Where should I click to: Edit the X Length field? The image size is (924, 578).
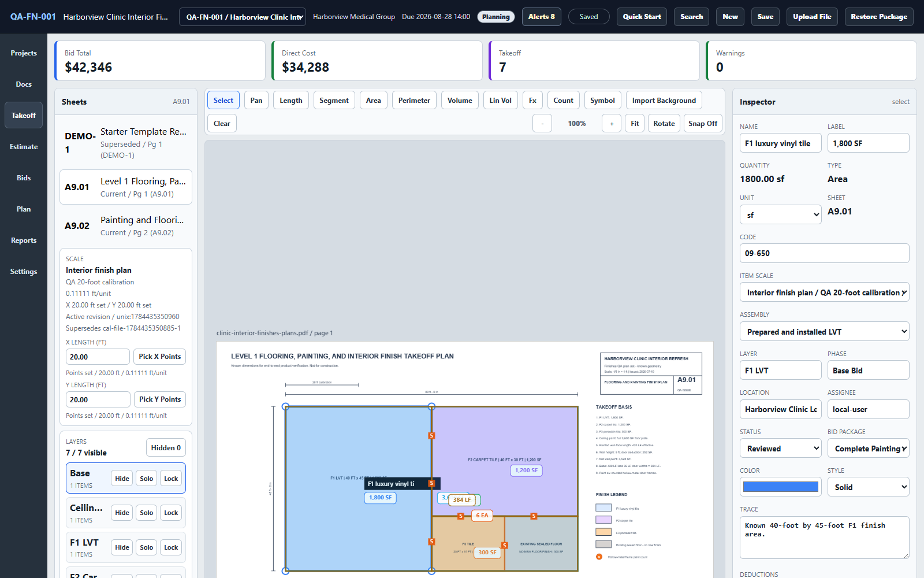point(98,357)
